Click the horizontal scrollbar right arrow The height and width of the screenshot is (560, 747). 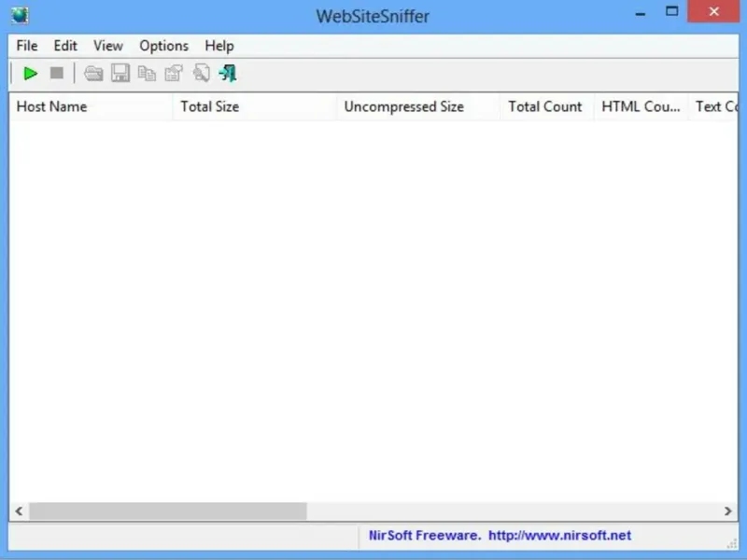728,511
